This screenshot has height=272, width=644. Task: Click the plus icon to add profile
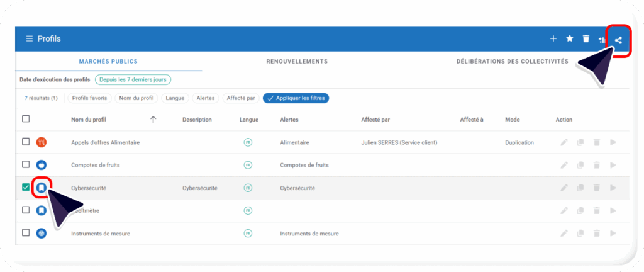pos(553,39)
